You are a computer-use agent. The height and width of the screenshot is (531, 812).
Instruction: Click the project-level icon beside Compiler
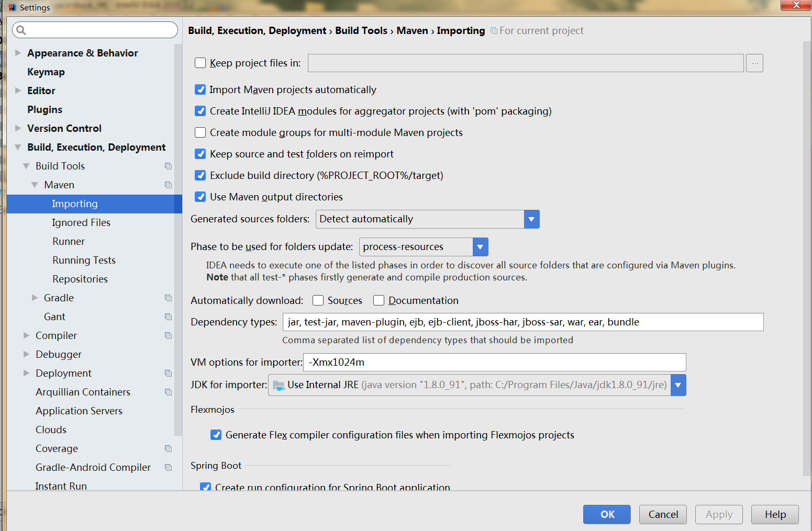168,335
